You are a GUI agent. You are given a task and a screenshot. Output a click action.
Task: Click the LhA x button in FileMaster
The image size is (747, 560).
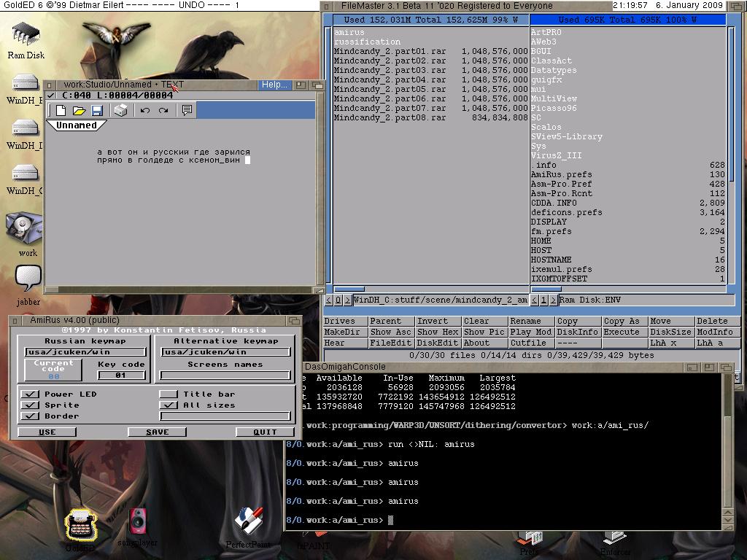672,343
